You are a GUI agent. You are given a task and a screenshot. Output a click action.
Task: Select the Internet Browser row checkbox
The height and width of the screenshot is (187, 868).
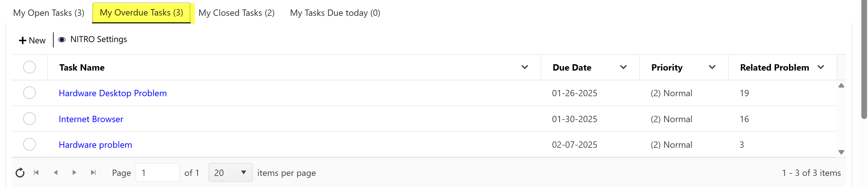(30, 119)
